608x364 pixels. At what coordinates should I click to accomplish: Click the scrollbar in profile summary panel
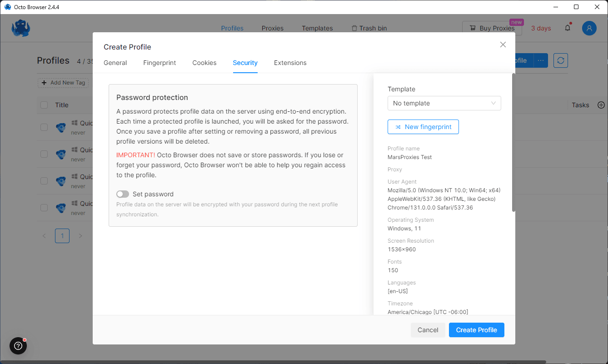513,142
